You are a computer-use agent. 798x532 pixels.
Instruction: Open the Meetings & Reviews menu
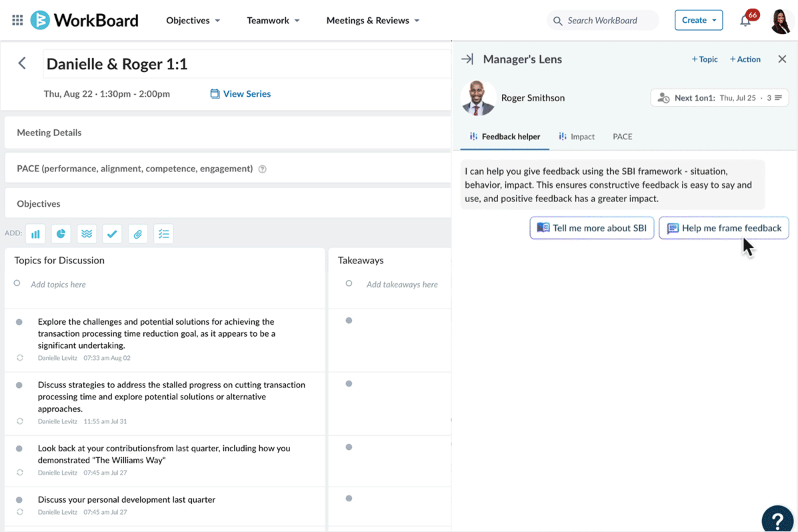(x=373, y=21)
